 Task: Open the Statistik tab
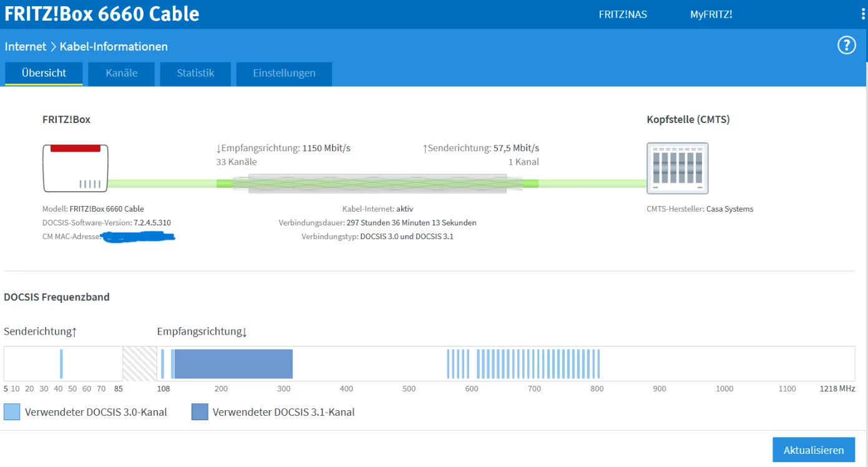pos(195,73)
